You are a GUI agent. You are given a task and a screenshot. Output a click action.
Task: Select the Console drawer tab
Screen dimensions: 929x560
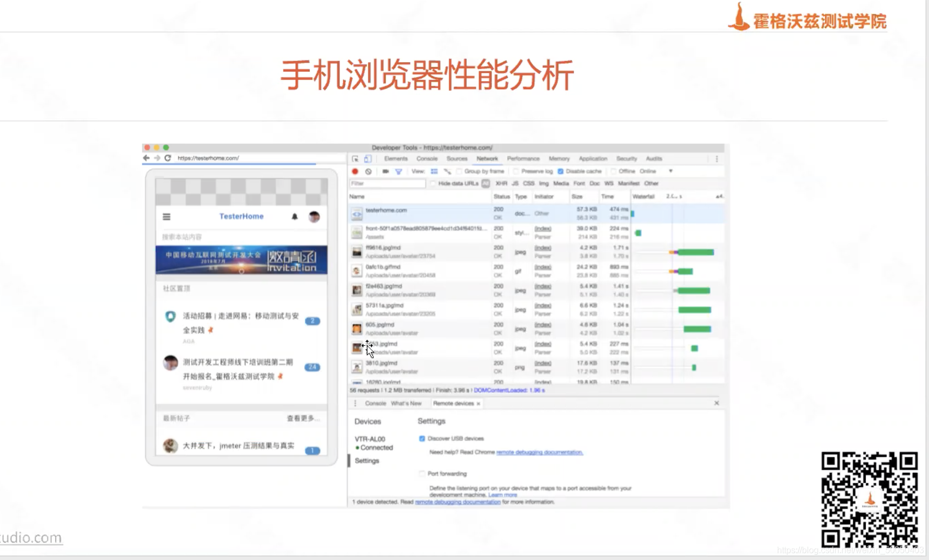(375, 404)
